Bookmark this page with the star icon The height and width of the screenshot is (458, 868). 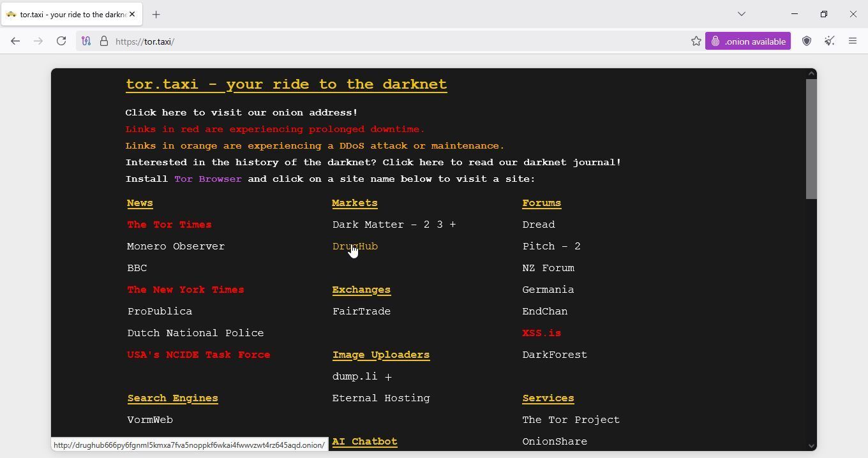click(696, 41)
